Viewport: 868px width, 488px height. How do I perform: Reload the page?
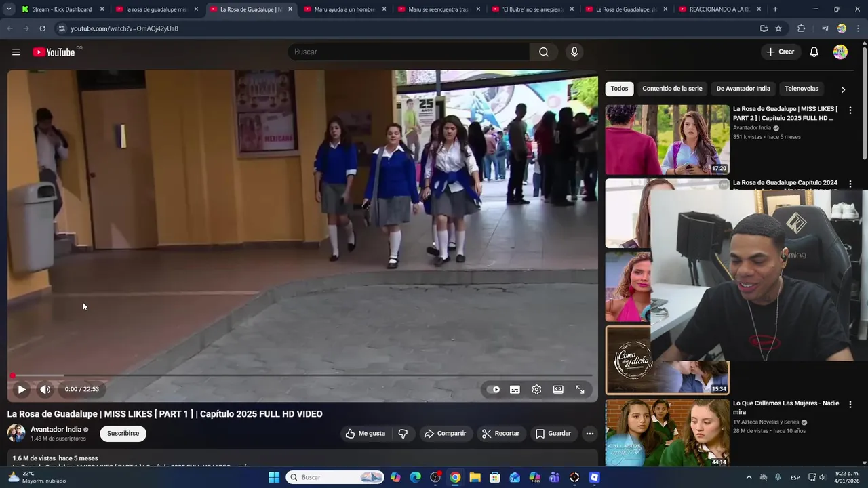pyautogui.click(x=42, y=28)
